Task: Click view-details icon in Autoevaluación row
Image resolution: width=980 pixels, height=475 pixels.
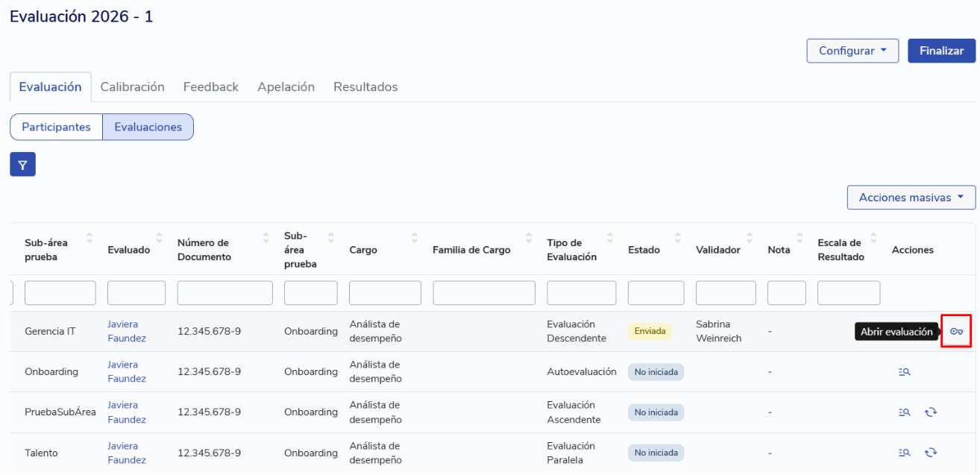Action: (x=904, y=371)
